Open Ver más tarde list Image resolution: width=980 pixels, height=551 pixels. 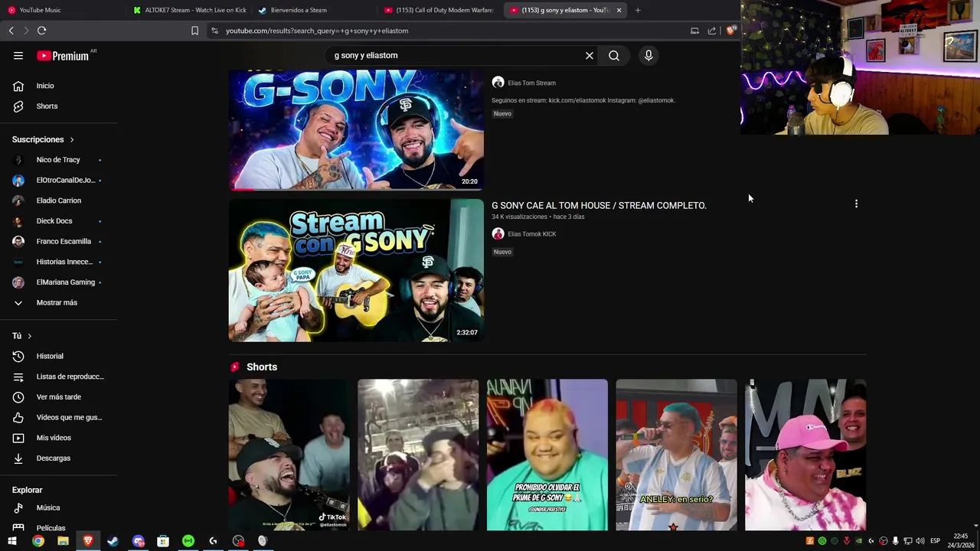[x=59, y=397]
